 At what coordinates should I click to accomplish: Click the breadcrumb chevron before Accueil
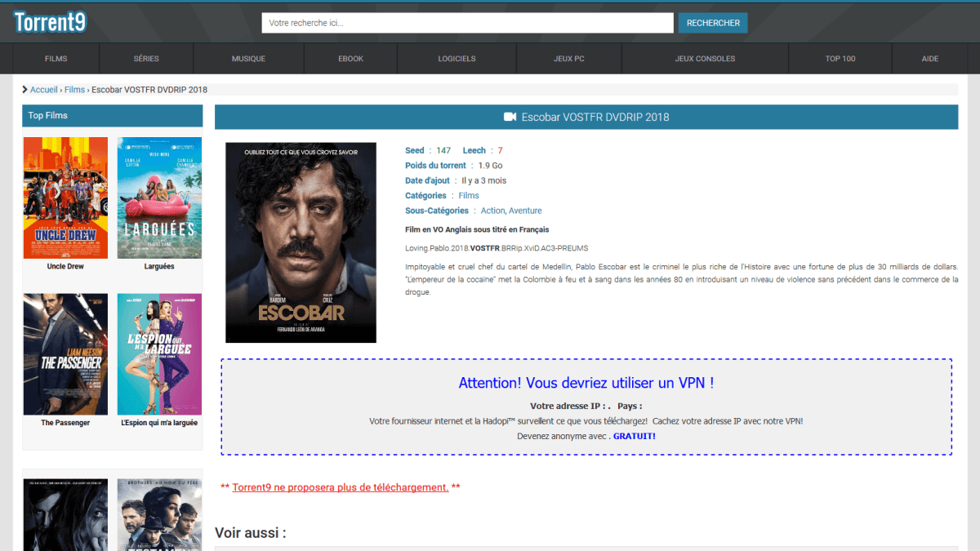25,90
